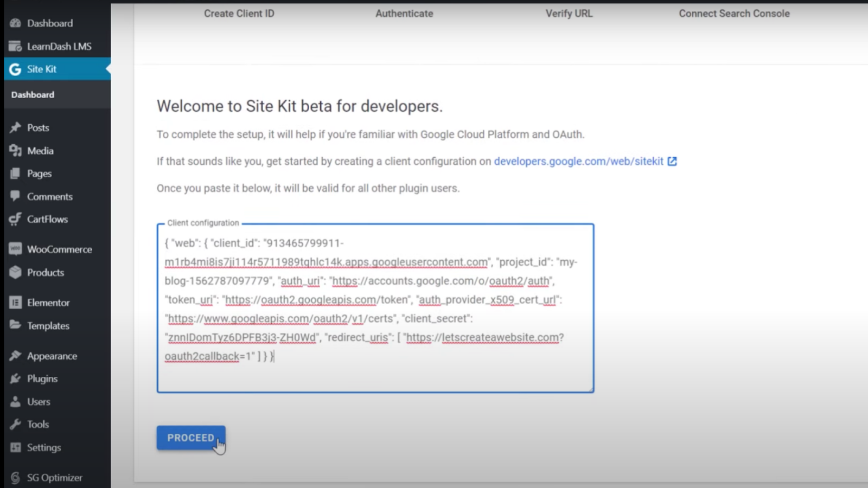
Task: Click the LearnDash LMS sidebar icon
Action: (x=15, y=46)
